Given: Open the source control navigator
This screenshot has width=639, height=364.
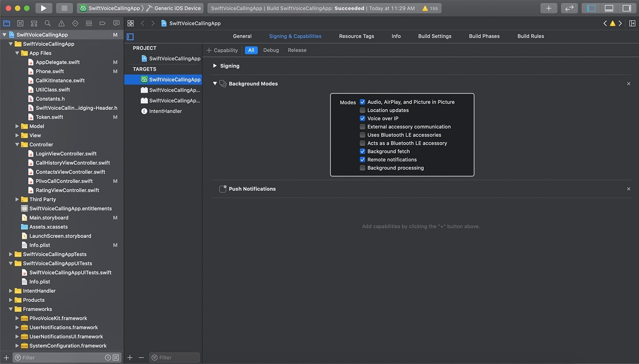Looking at the screenshot, I should [20, 23].
